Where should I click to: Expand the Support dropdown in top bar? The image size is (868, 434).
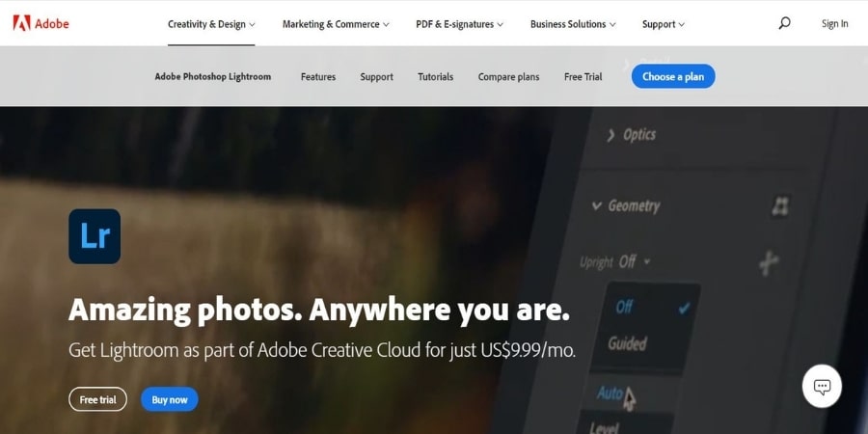664,24
